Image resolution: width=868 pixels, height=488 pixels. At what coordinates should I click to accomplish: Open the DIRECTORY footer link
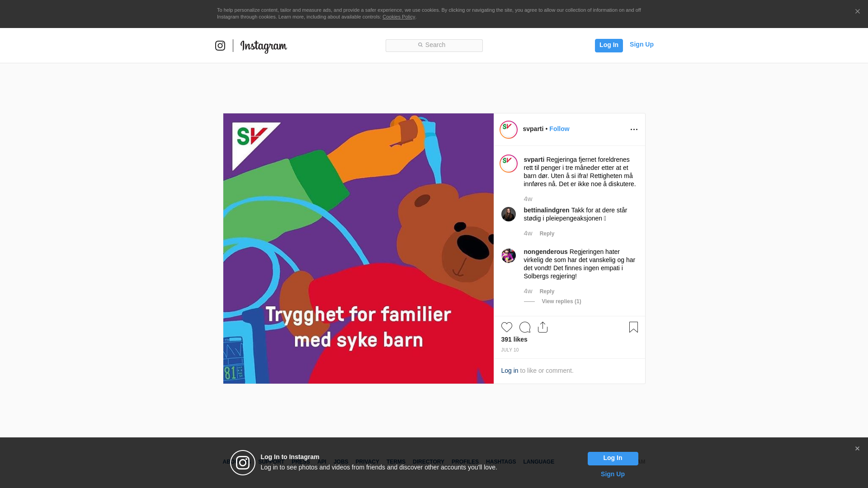[x=429, y=462]
